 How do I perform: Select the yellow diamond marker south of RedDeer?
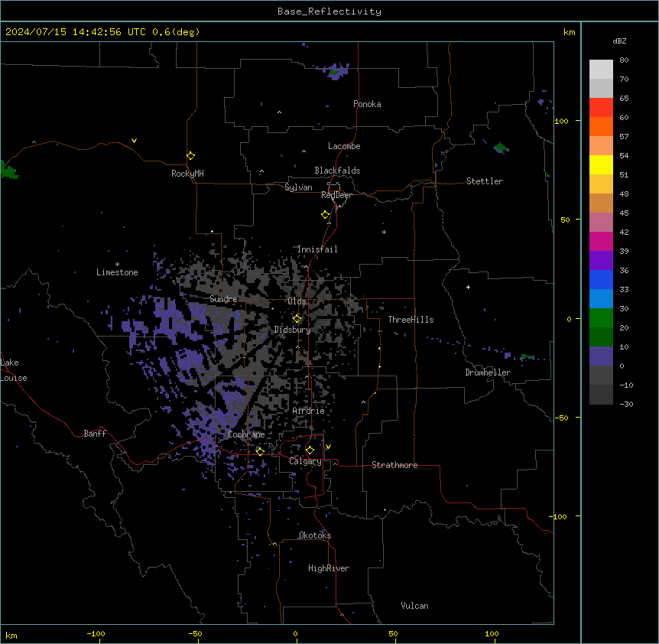pos(326,215)
